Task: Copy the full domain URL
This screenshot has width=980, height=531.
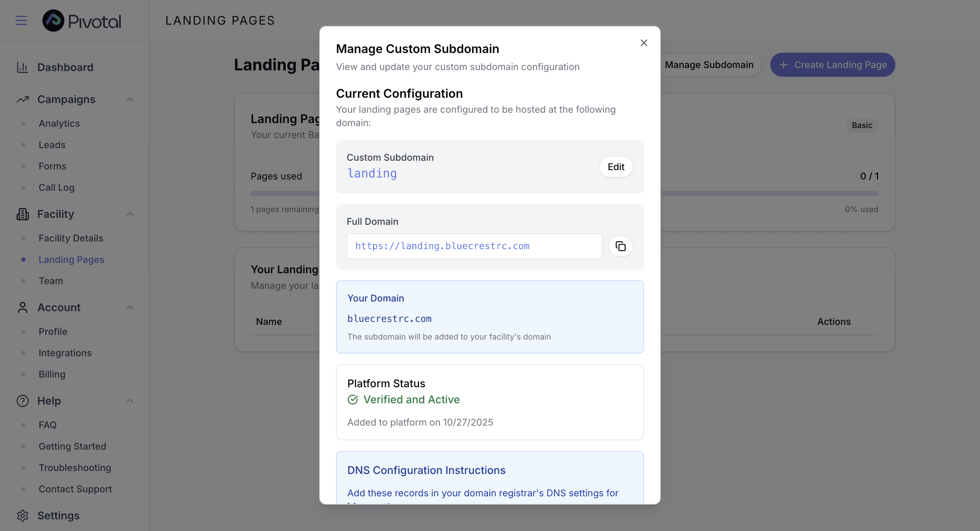Action: (x=620, y=246)
